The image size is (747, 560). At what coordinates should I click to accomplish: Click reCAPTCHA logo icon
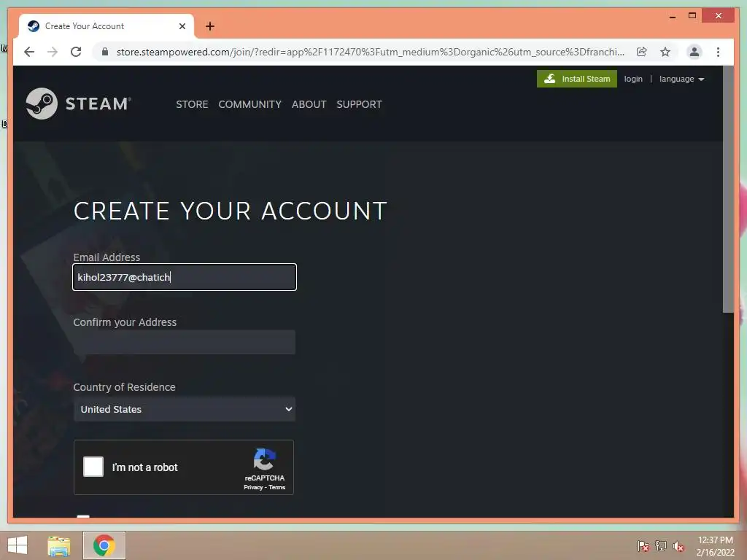point(264,459)
